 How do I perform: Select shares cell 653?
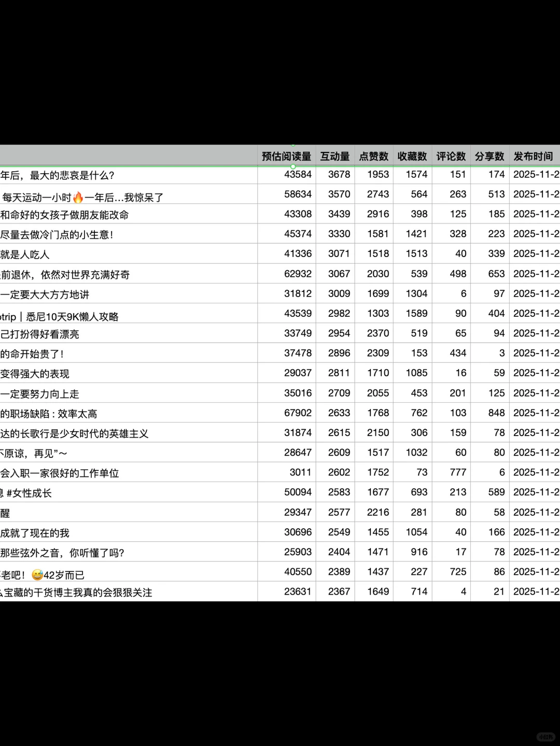[489, 273]
